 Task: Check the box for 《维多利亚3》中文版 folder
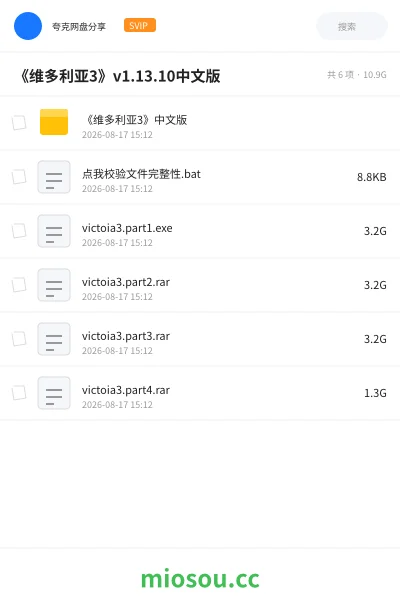coord(19,123)
